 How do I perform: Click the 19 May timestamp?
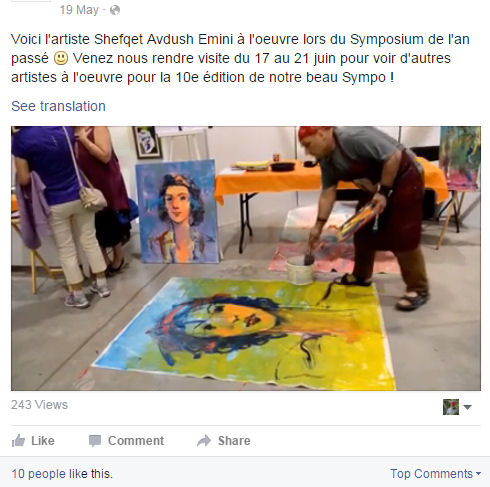pyautogui.click(x=79, y=10)
